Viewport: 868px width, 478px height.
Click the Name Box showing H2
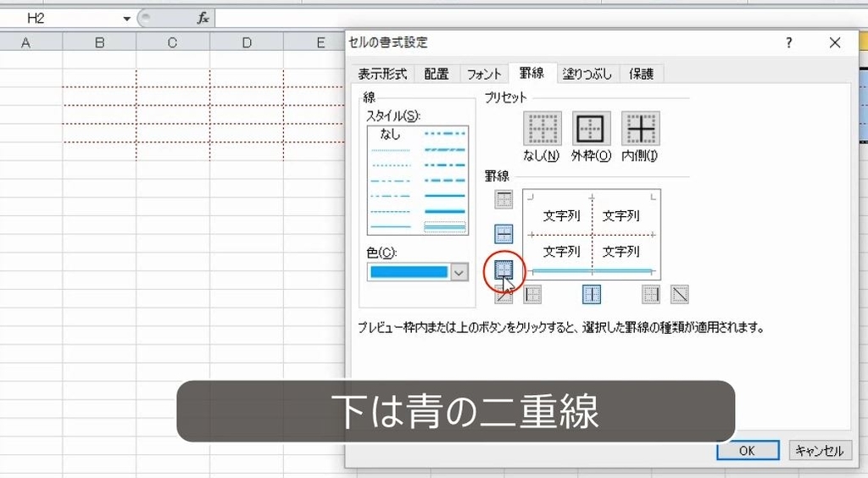coord(61,19)
